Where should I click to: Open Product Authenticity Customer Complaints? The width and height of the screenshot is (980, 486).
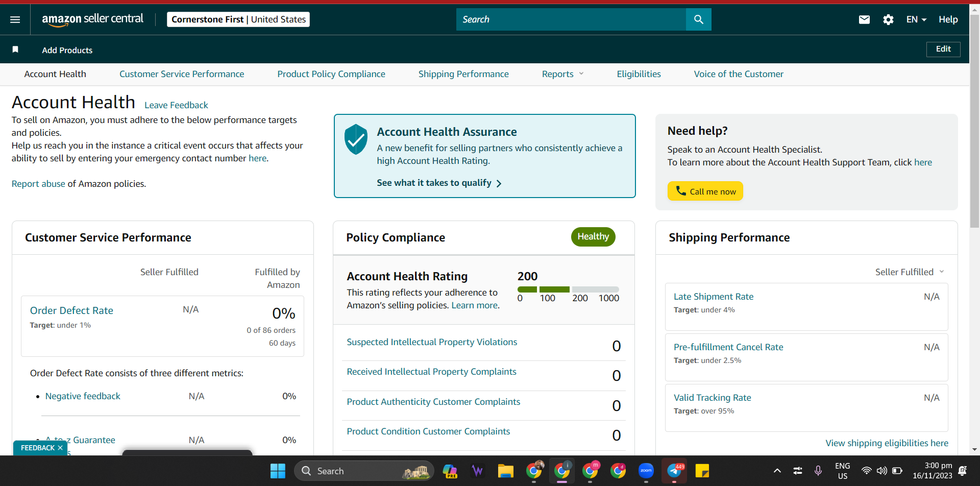[433, 402]
